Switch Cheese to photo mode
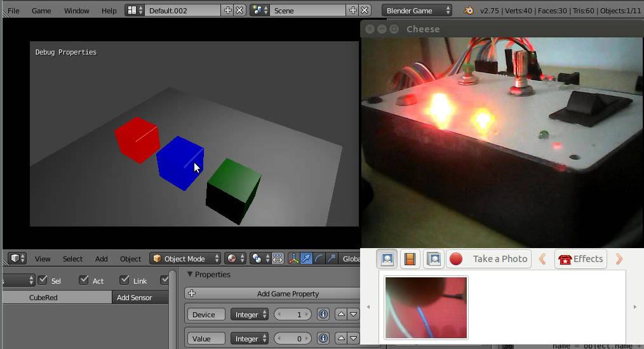Viewport: 644px width, 349px height. (387, 259)
